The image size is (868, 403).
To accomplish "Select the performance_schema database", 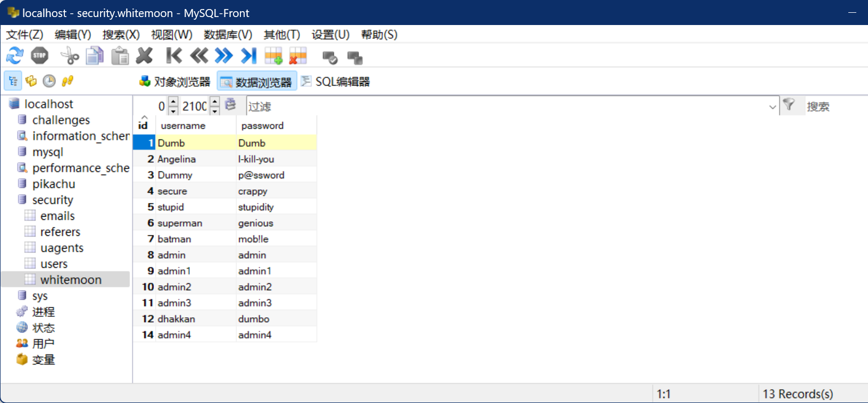I will tap(73, 168).
